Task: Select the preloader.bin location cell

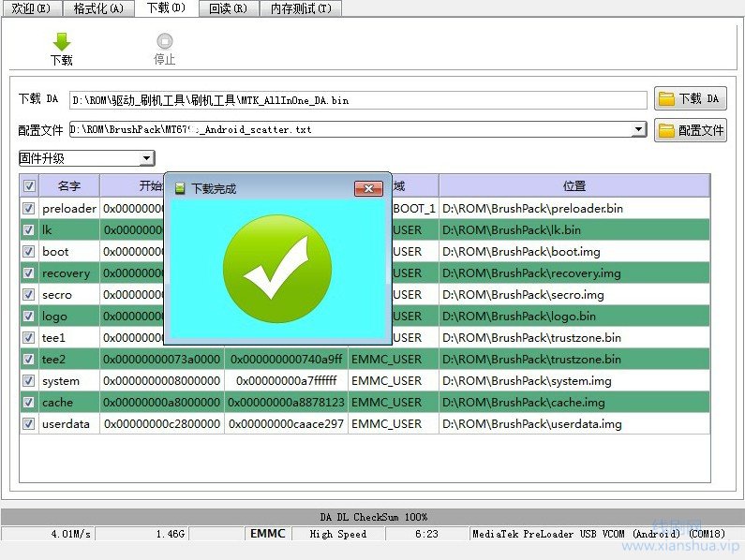Action: click(x=574, y=209)
